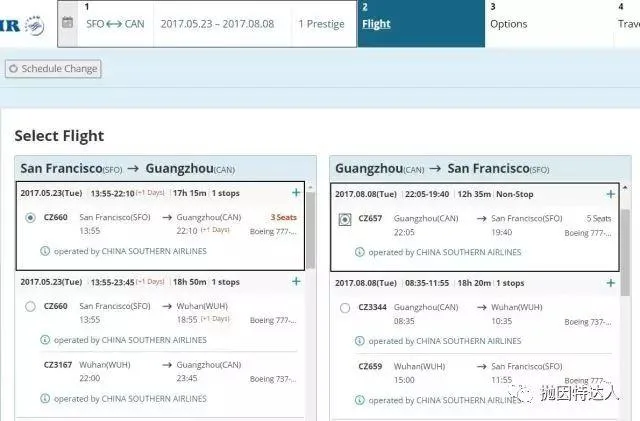Click the '12h 35m' duration text
Screen dimensions: 640x421
(x=474, y=194)
